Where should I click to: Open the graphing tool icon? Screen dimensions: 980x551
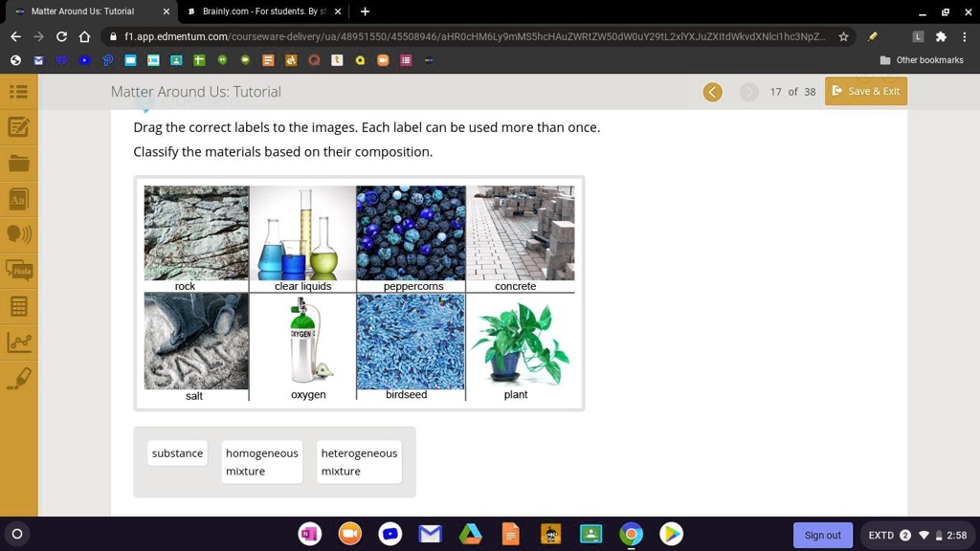19,342
